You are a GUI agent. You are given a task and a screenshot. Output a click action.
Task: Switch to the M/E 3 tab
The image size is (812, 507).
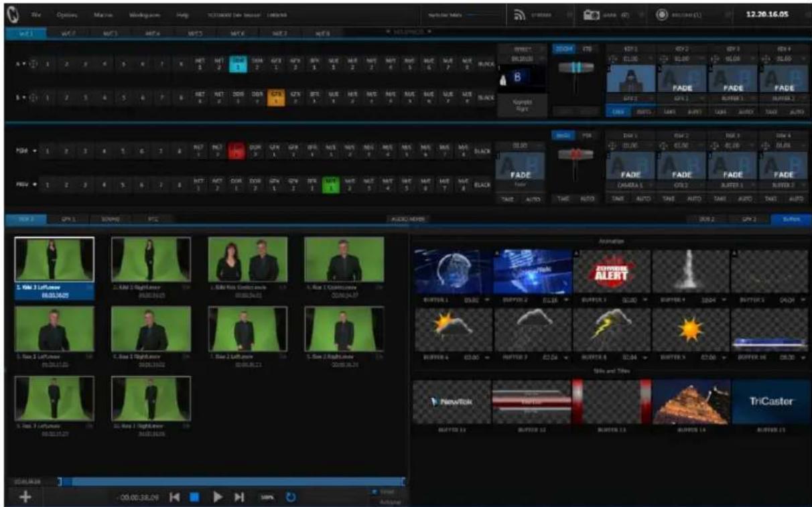[x=109, y=32]
